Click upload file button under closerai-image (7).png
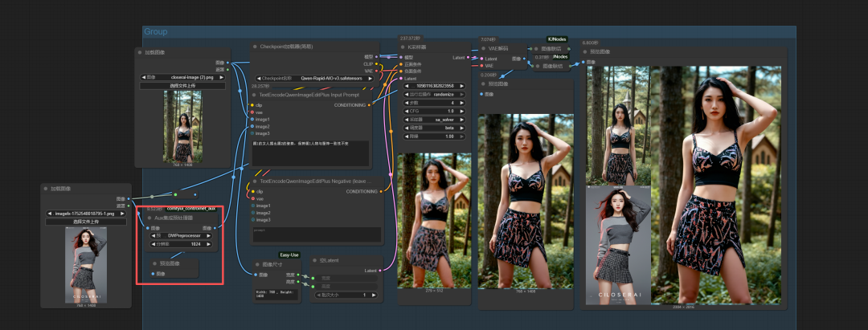Screen dimensions: 868x330 click(182, 85)
